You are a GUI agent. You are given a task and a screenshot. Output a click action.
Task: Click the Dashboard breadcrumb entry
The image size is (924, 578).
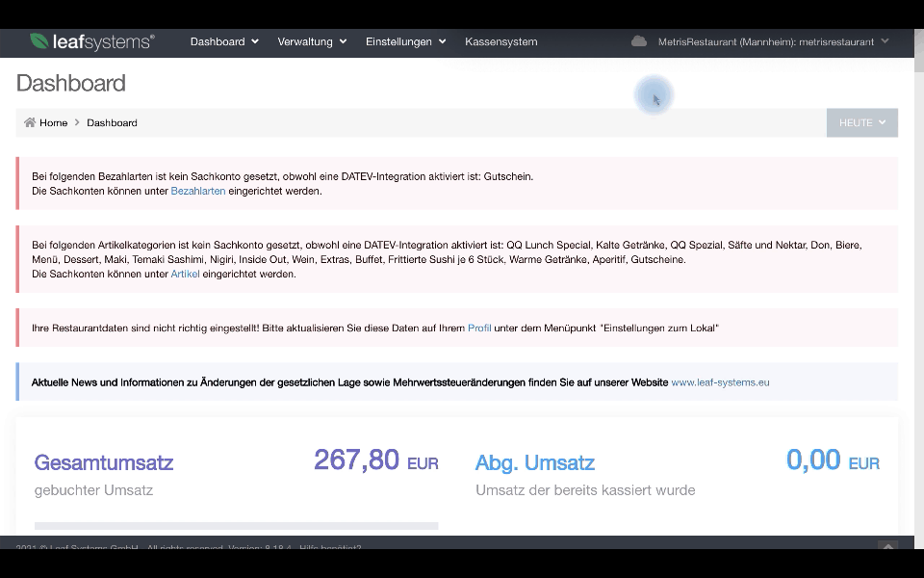(x=112, y=122)
